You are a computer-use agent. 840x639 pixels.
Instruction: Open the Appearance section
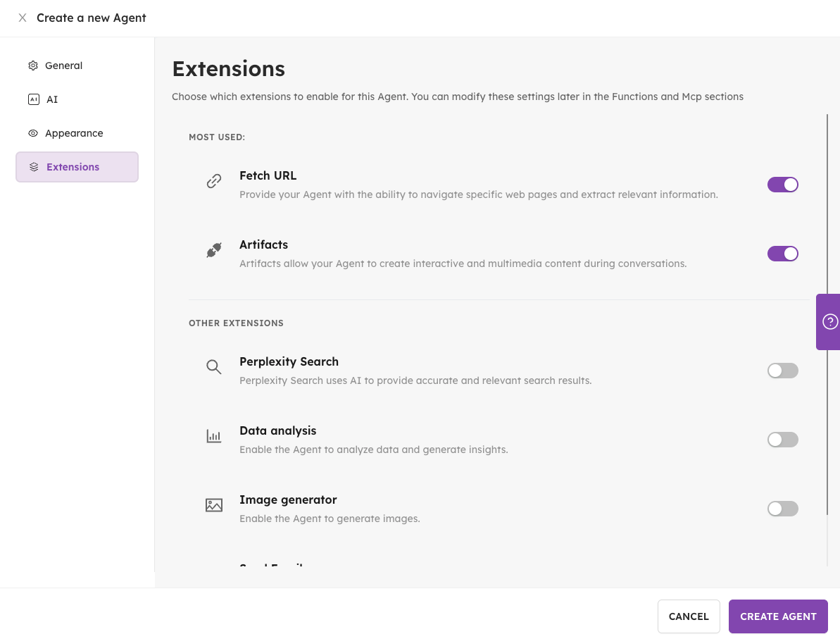[x=74, y=133]
